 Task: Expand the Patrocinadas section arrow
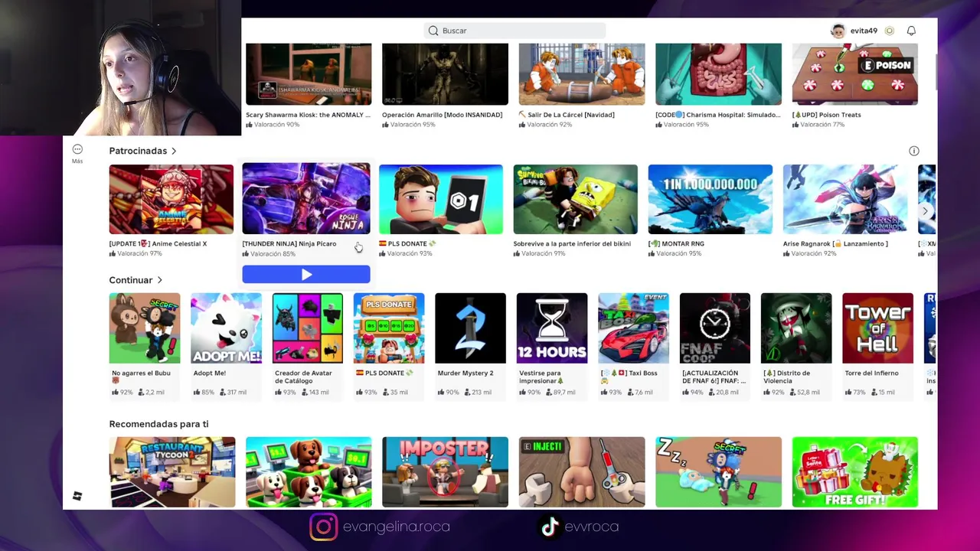(174, 151)
